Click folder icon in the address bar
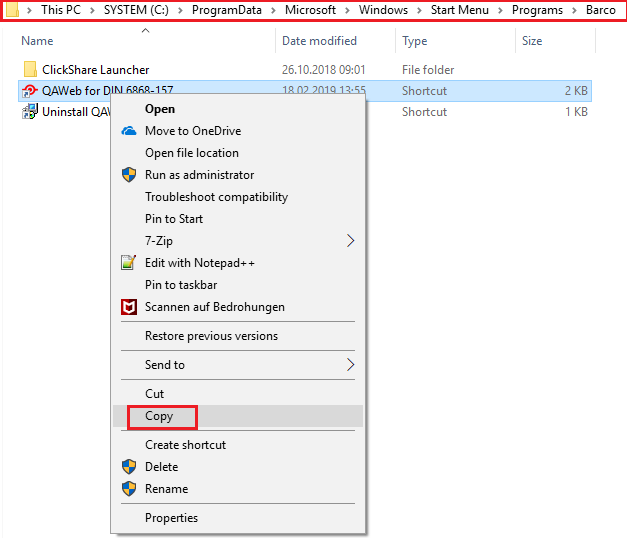 coord(12,10)
